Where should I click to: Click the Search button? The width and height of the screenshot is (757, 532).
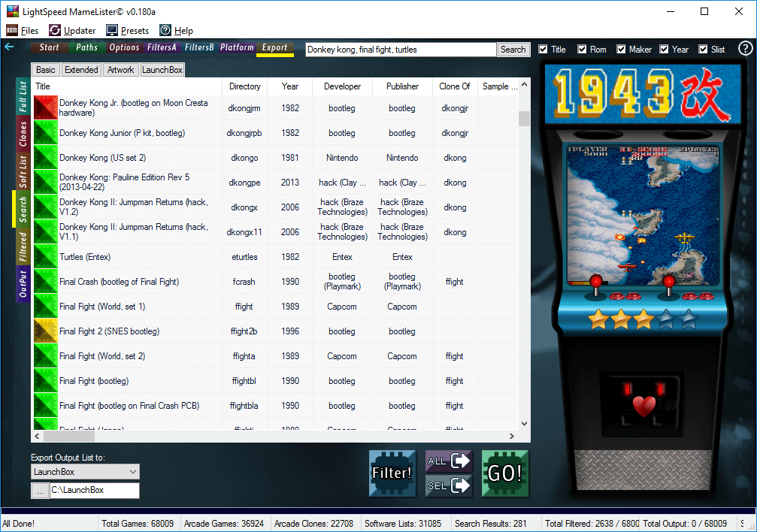(513, 50)
